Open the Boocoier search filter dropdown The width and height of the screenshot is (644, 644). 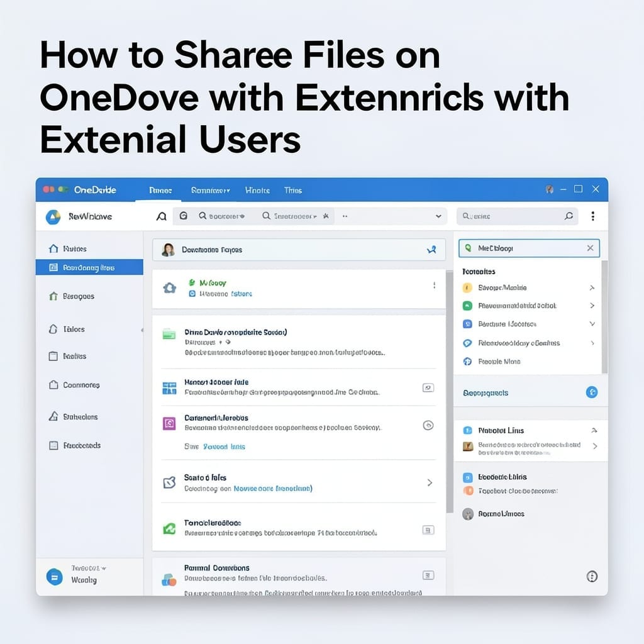tap(222, 216)
